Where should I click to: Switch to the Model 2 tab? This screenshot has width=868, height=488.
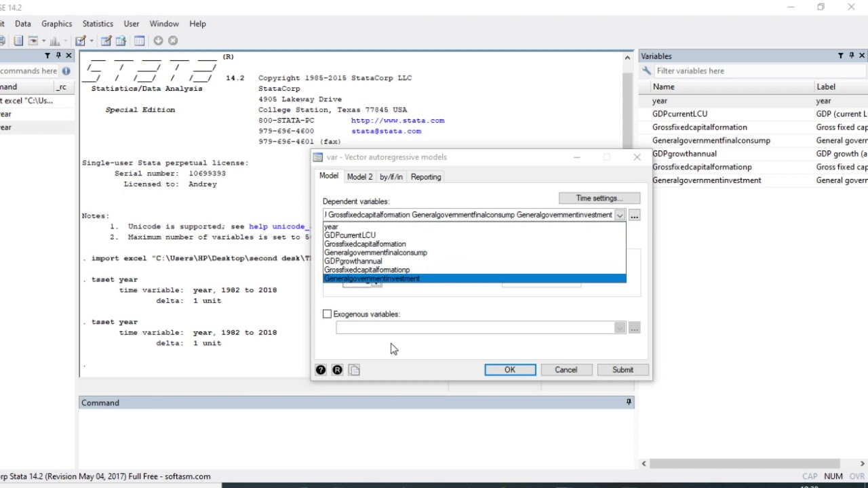click(x=359, y=177)
